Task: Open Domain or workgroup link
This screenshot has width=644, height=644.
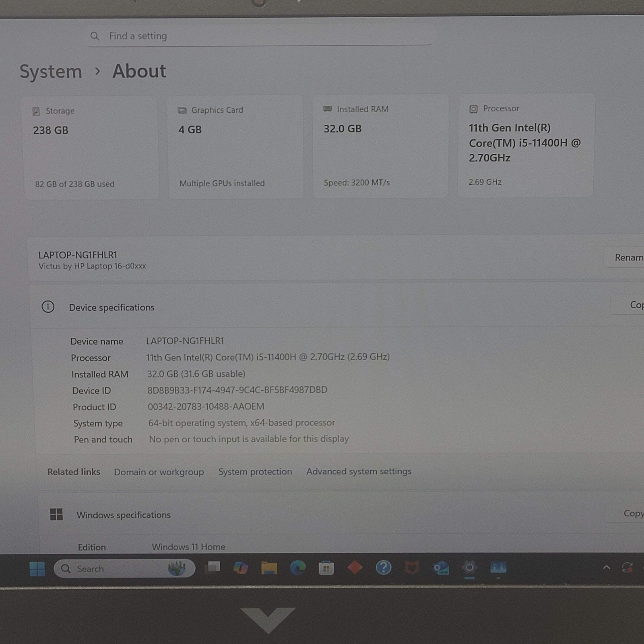Action: [159, 472]
